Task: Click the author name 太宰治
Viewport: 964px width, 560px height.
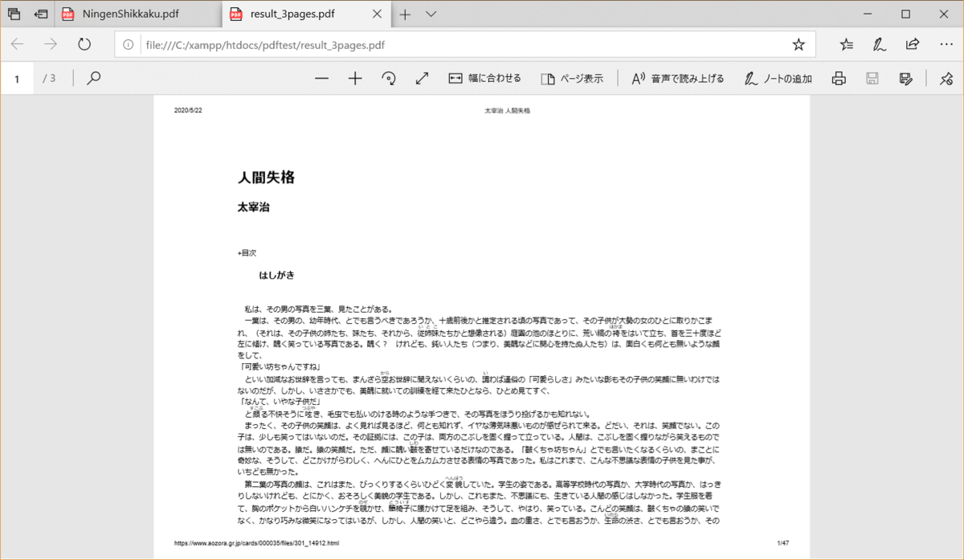Action: click(254, 207)
